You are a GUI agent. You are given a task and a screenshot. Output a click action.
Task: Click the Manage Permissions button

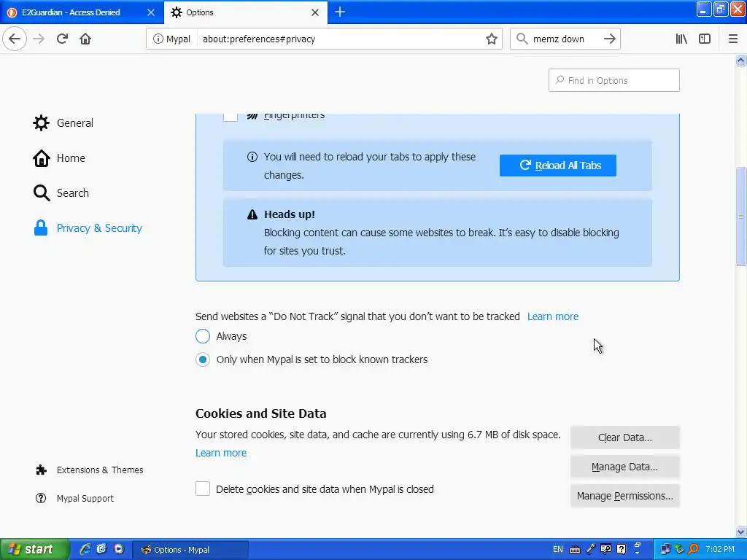point(624,496)
